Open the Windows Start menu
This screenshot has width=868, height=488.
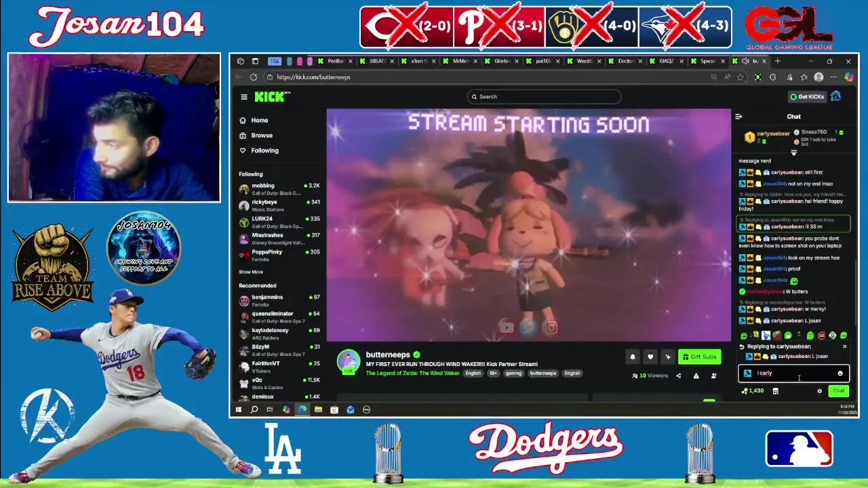point(239,409)
